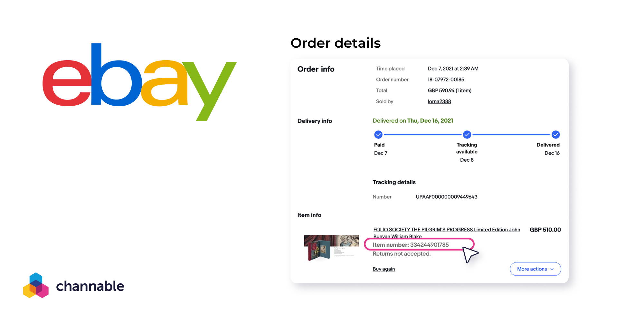Open the More actions dropdown
Image resolution: width=644 pixels, height=322 pixels.
point(535,269)
